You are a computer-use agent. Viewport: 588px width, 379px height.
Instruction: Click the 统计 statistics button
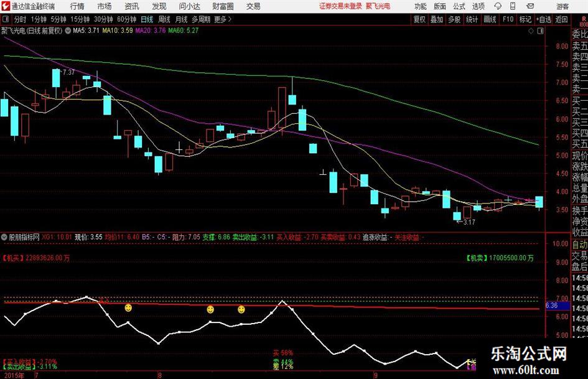point(472,19)
